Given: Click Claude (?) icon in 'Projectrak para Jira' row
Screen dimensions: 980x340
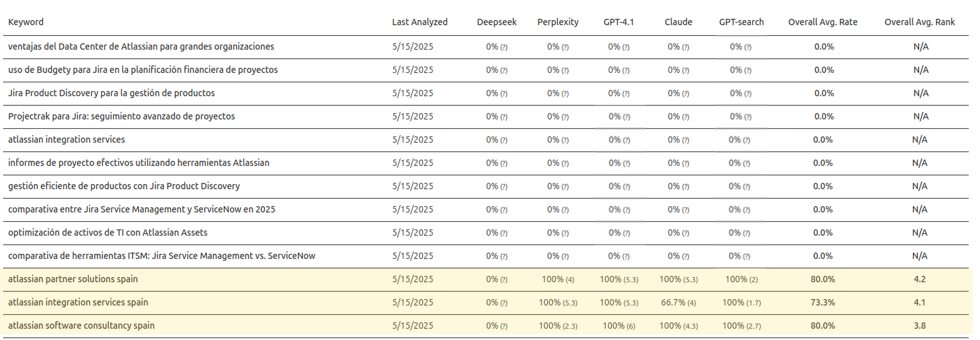Looking at the screenshot, I should (685, 117).
